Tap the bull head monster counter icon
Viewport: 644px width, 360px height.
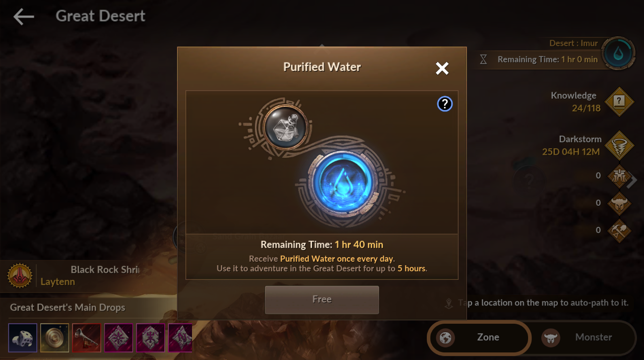619,203
